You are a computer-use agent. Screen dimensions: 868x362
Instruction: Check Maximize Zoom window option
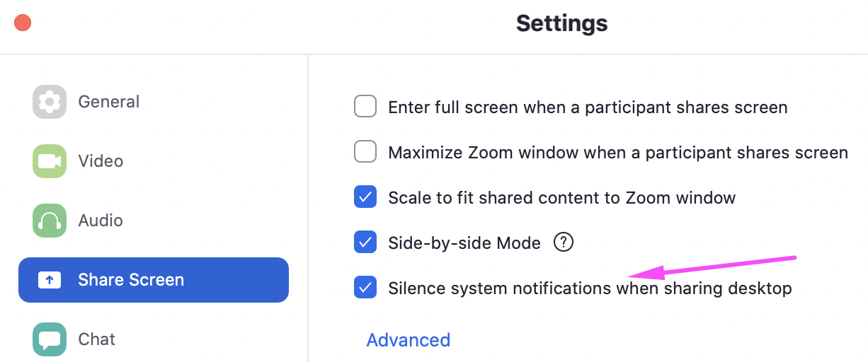click(365, 152)
